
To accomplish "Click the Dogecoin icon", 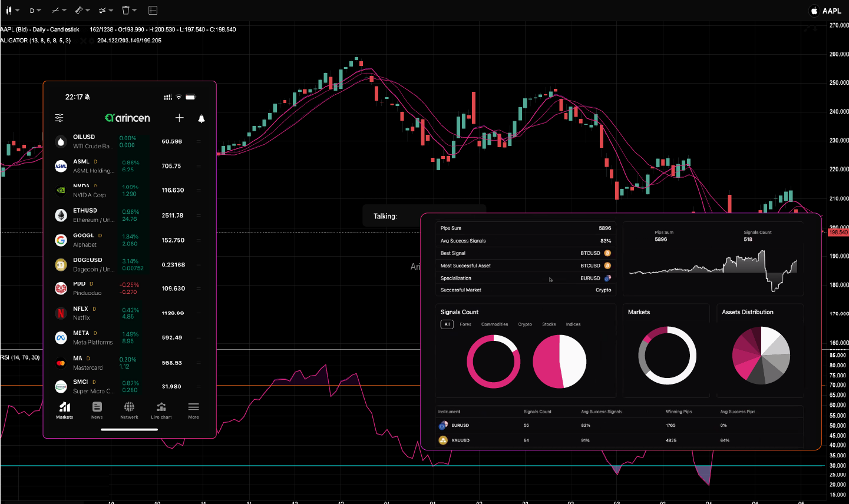I will 61,265.
